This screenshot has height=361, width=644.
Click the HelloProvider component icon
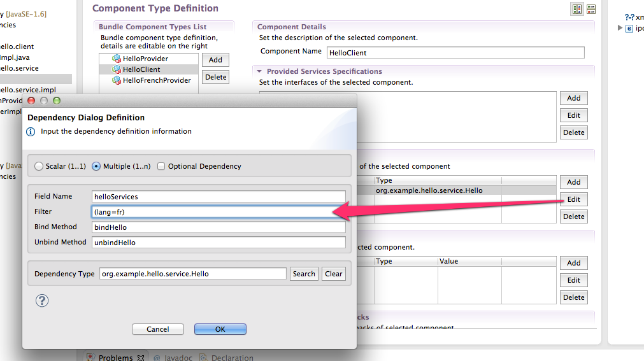117,59
